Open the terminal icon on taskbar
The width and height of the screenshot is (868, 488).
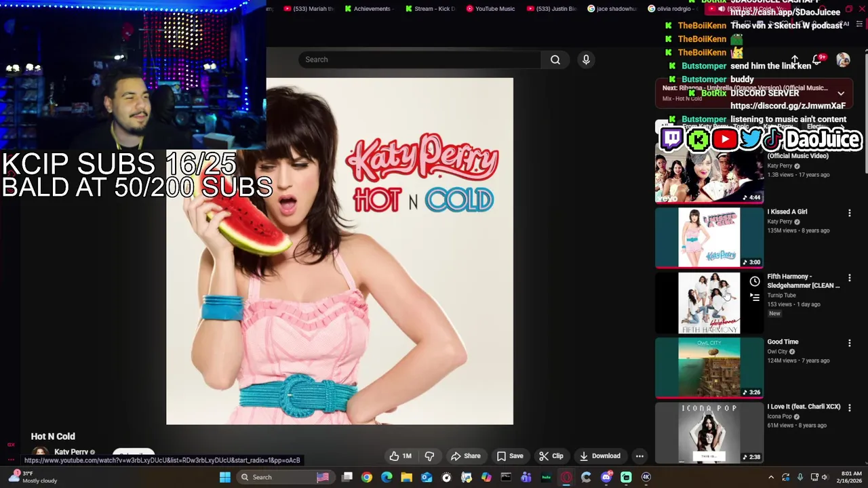click(506, 477)
